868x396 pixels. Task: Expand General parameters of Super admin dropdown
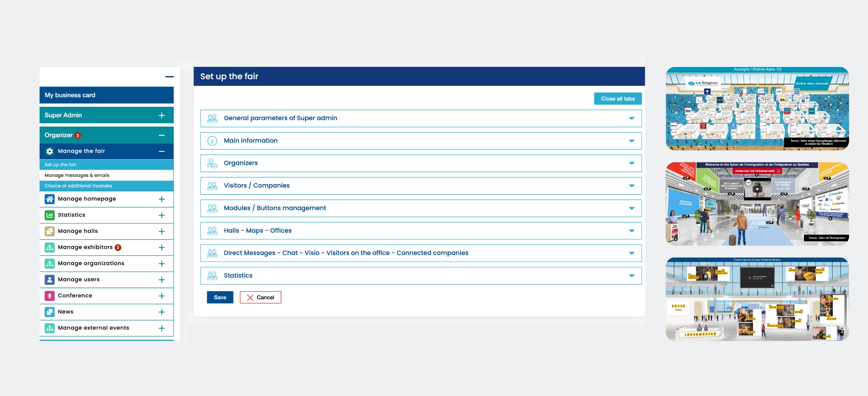coord(631,118)
